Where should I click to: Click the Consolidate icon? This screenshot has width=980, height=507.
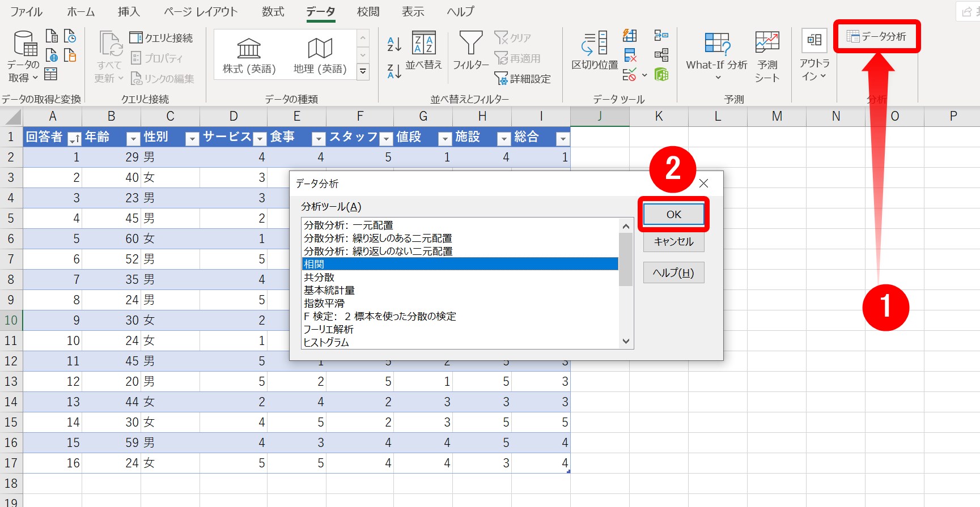point(661,36)
